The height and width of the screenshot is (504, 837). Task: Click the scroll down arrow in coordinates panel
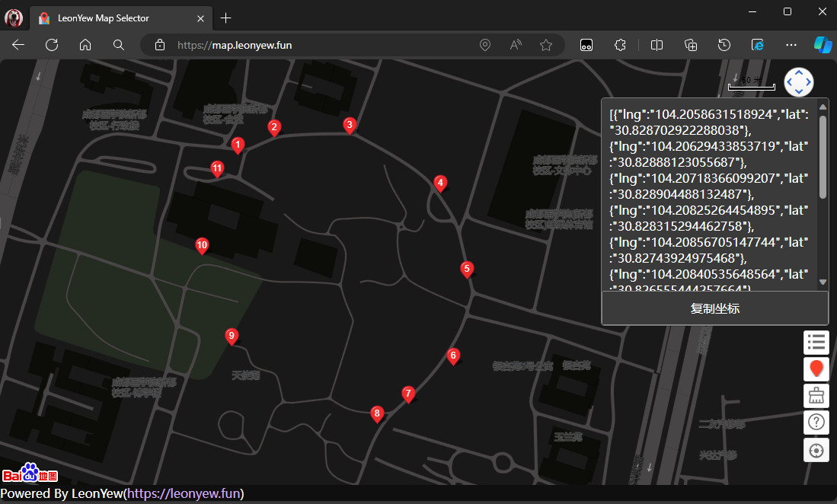coord(823,282)
